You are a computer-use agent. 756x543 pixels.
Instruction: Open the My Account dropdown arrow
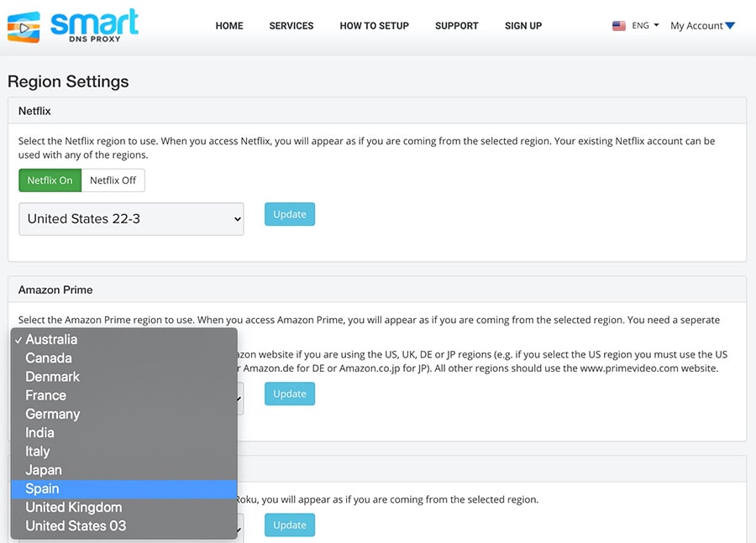(x=730, y=25)
